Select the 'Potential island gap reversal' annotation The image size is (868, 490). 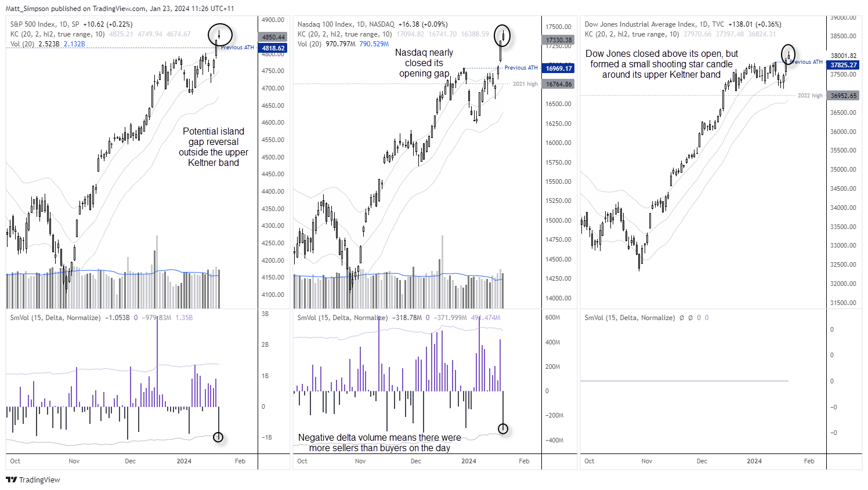tap(214, 147)
